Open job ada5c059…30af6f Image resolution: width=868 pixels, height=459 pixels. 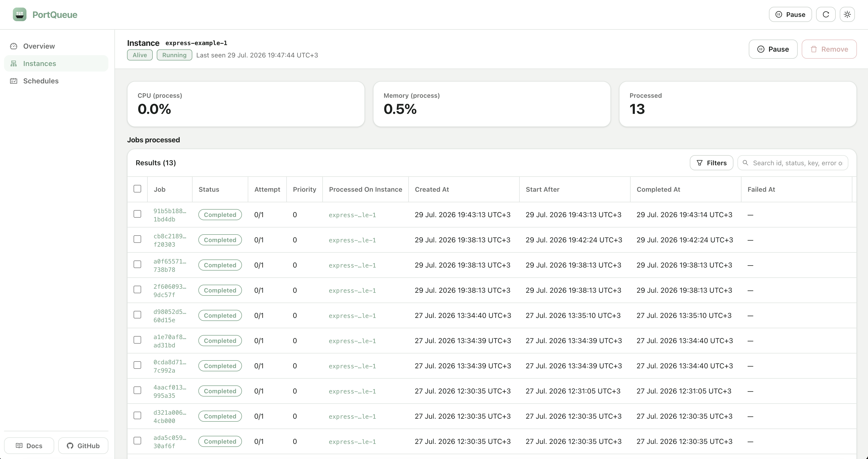point(170,442)
